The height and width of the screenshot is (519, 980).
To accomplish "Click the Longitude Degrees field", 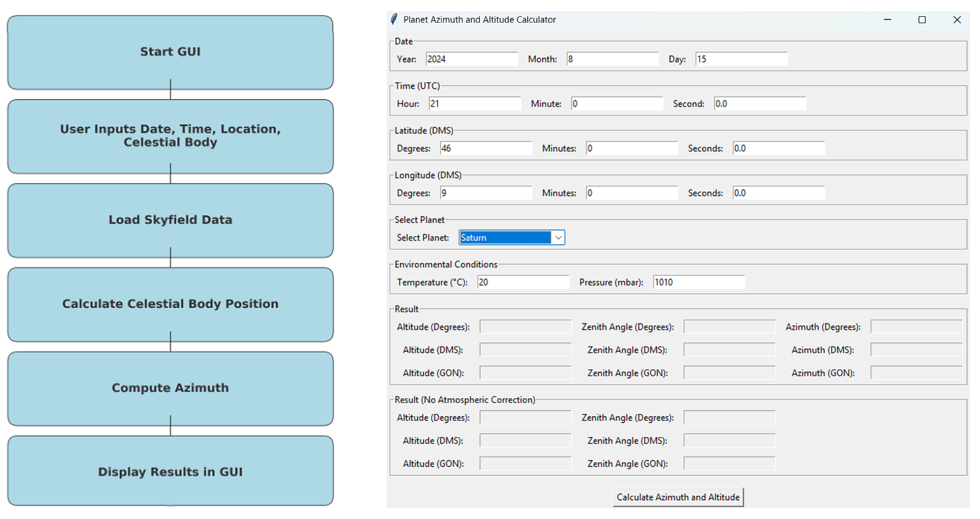I will pos(486,193).
